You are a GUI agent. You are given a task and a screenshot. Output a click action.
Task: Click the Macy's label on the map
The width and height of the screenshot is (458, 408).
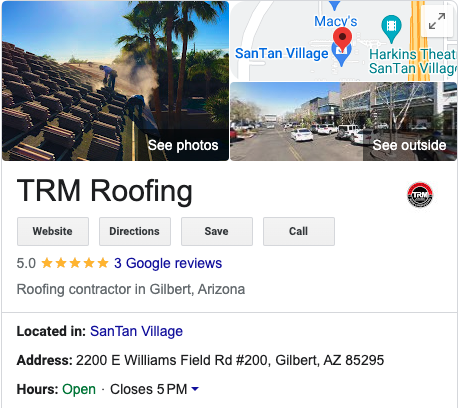(x=336, y=22)
